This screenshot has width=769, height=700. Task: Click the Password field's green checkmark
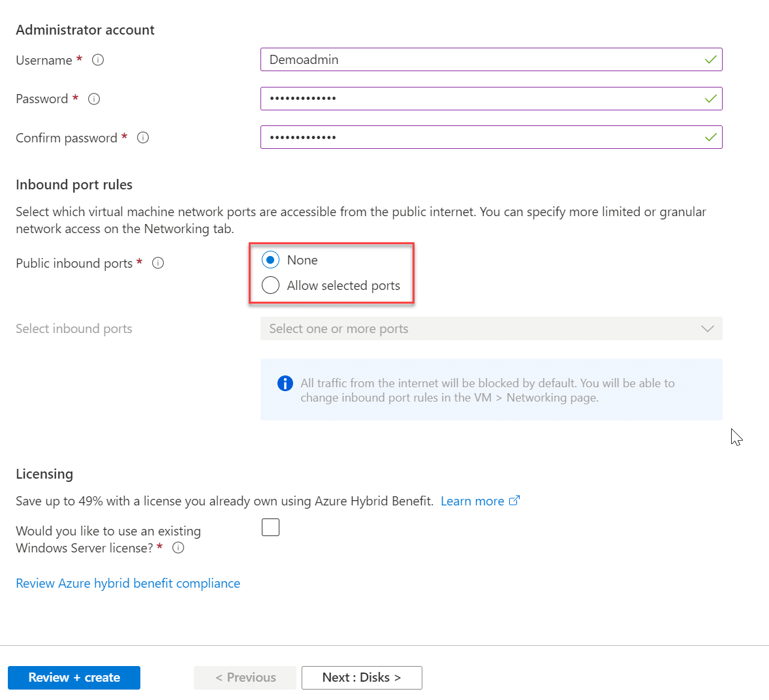pos(710,99)
